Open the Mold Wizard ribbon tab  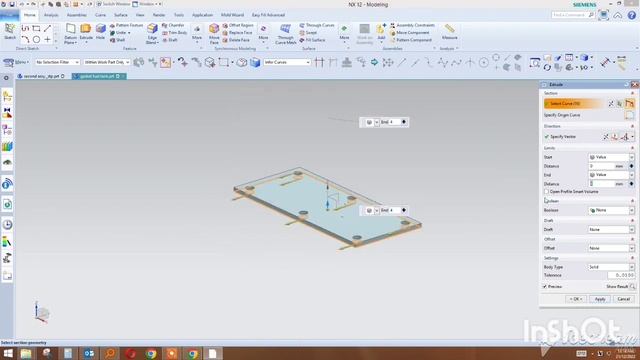(x=232, y=15)
